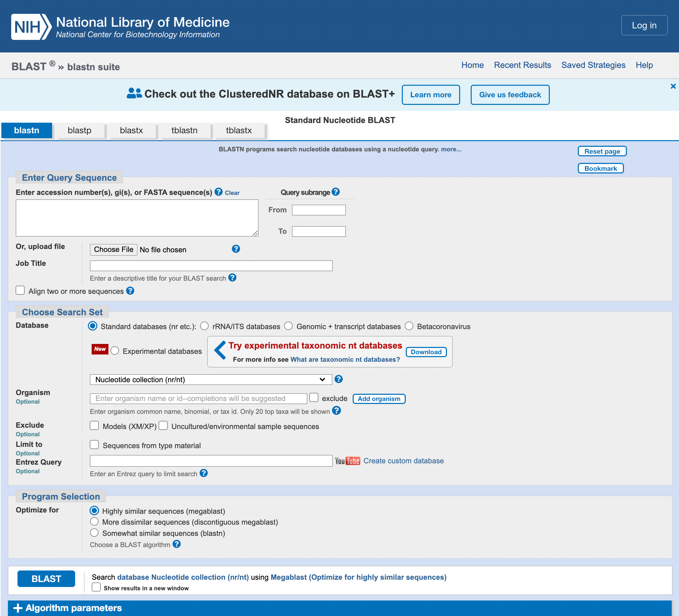Click Learn more button
The width and height of the screenshot is (679, 616).
point(431,95)
